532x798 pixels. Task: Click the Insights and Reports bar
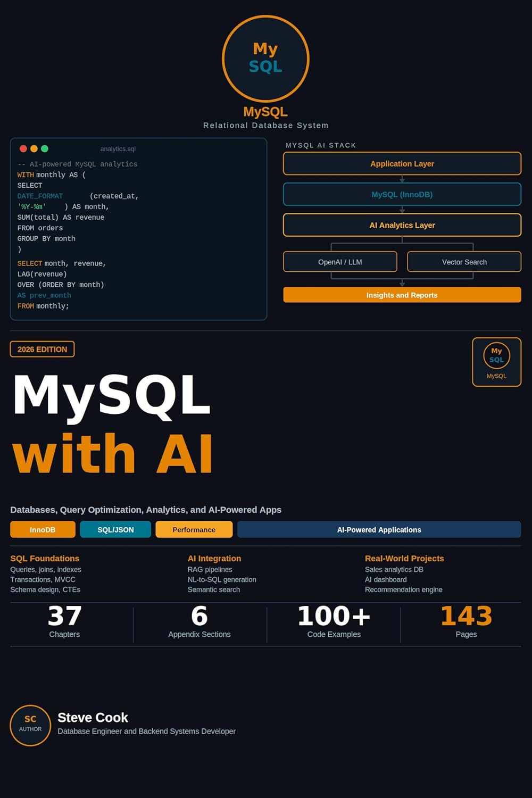[x=402, y=295]
